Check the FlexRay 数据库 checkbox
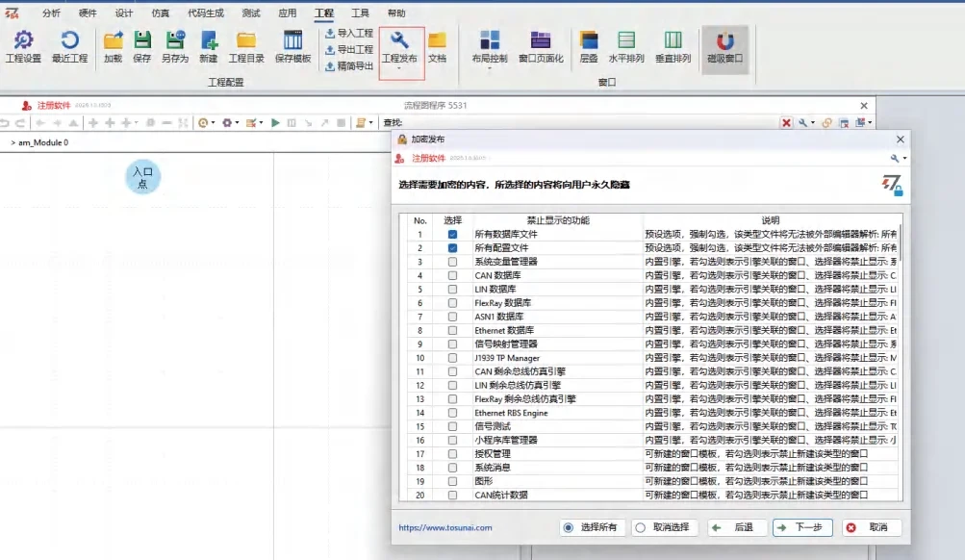 [x=452, y=303]
